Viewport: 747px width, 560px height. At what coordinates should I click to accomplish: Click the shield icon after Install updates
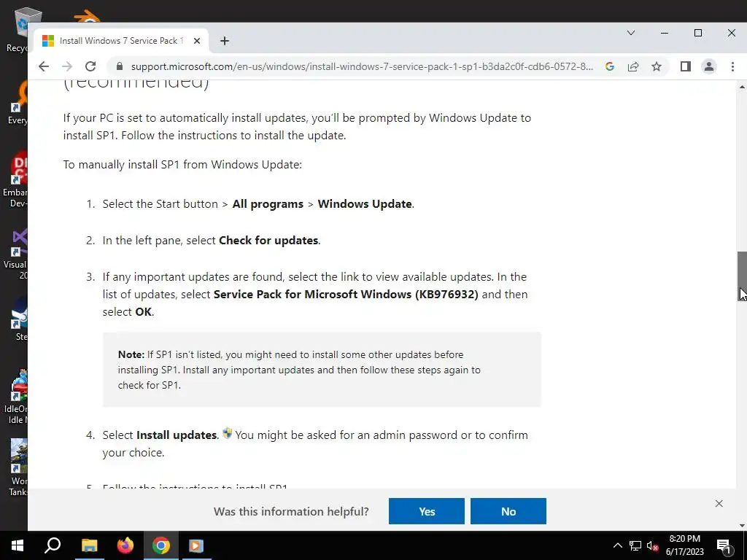[x=228, y=433]
